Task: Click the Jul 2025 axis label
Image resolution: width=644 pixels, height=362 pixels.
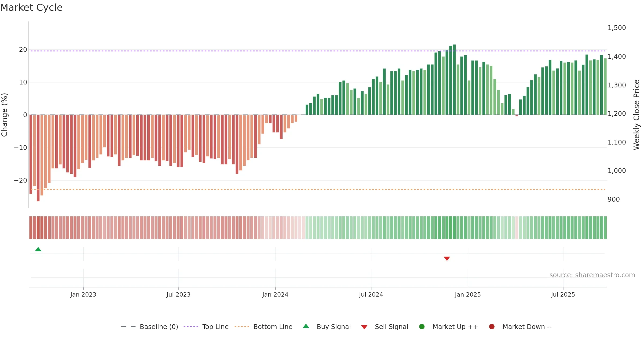Action: (x=563, y=295)
